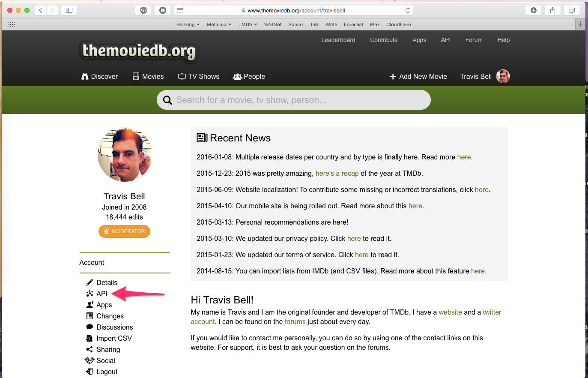This screenshot has width=588, height=378.
Task: Click Add New Movie button
Action: (418, 76)
